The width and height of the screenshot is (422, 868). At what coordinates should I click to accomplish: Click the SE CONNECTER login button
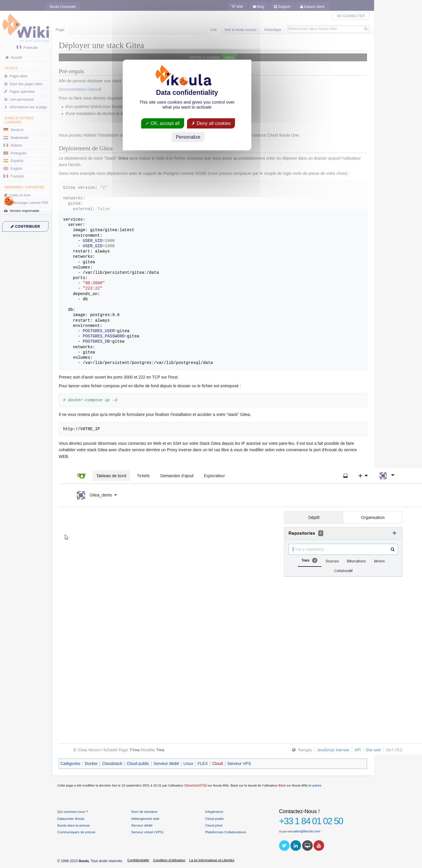pos(350,16)
